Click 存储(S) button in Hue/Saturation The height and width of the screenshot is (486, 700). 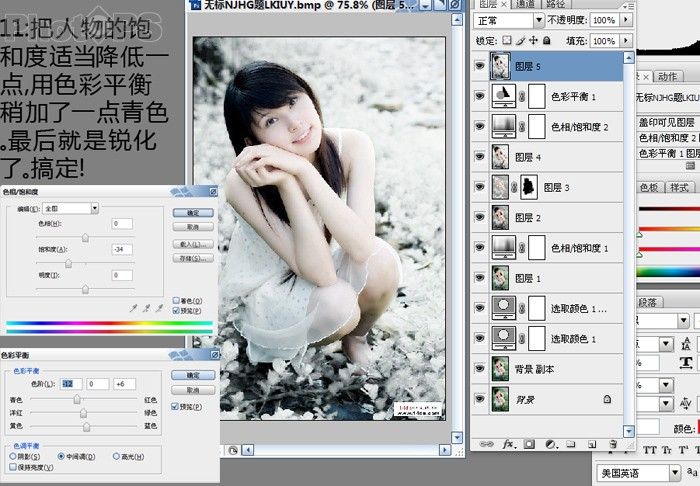[x=193, y=258]
